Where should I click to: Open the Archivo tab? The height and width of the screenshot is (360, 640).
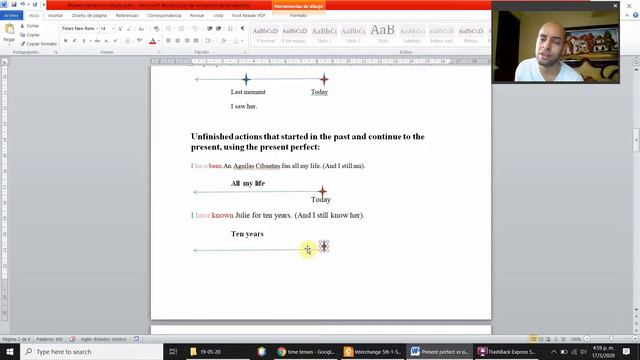(11, 16)
